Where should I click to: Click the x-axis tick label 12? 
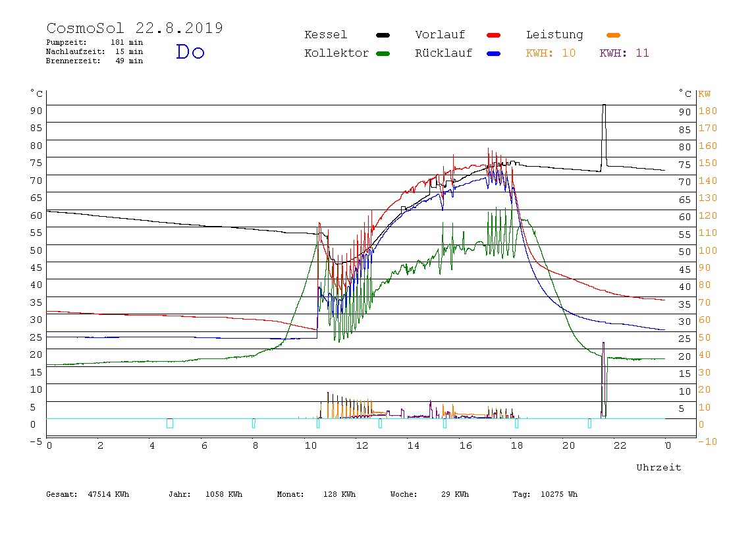362,446
